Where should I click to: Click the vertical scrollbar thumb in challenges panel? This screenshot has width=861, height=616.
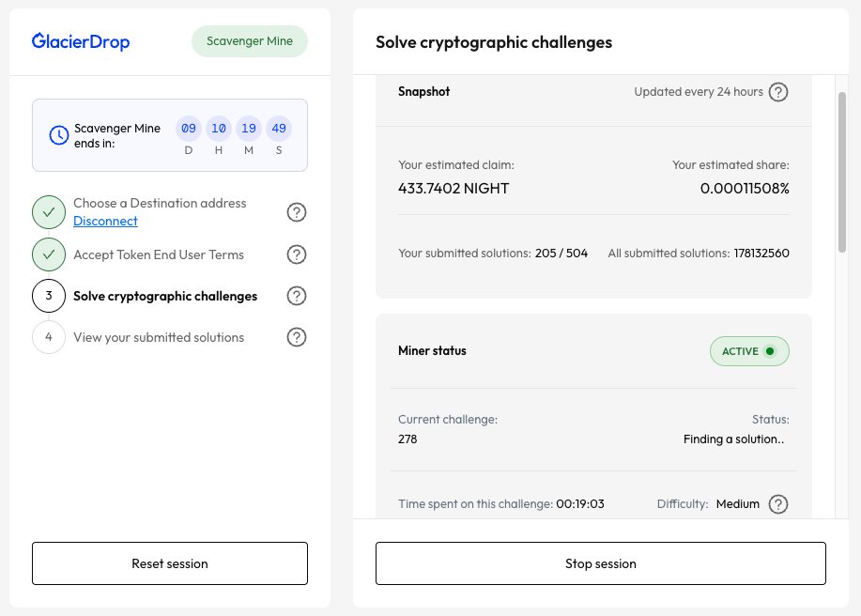(x=842, y=172)
